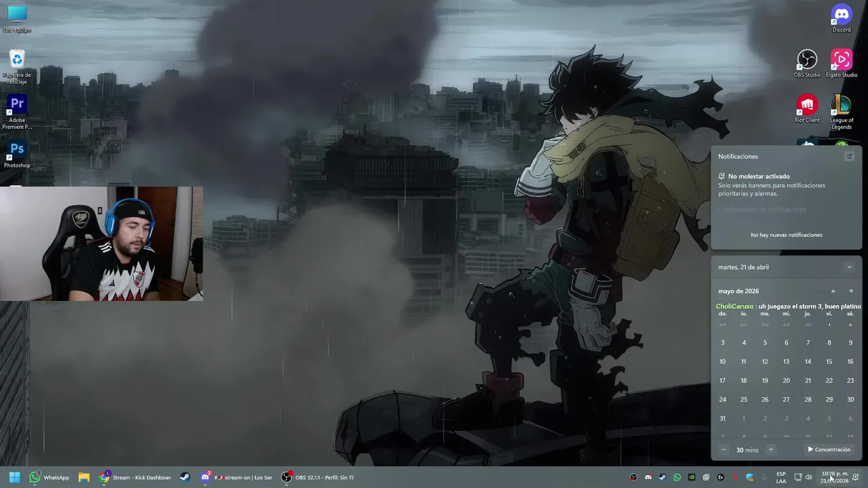The height and width of the screenshot is (488, 868).
Task: Select the Adobe Premiere Pro shortcut
Action: click(x=17, y=112)
